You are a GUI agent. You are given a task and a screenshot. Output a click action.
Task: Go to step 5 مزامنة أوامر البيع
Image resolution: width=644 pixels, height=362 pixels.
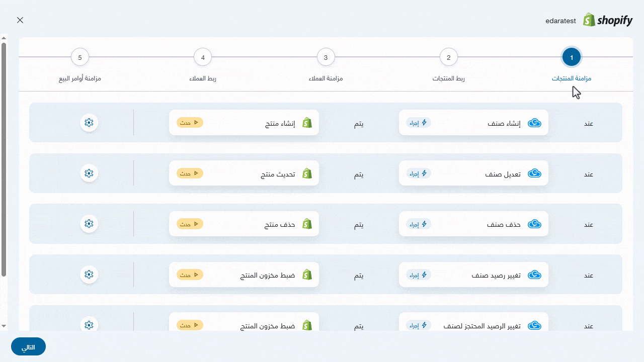point(80,57)
